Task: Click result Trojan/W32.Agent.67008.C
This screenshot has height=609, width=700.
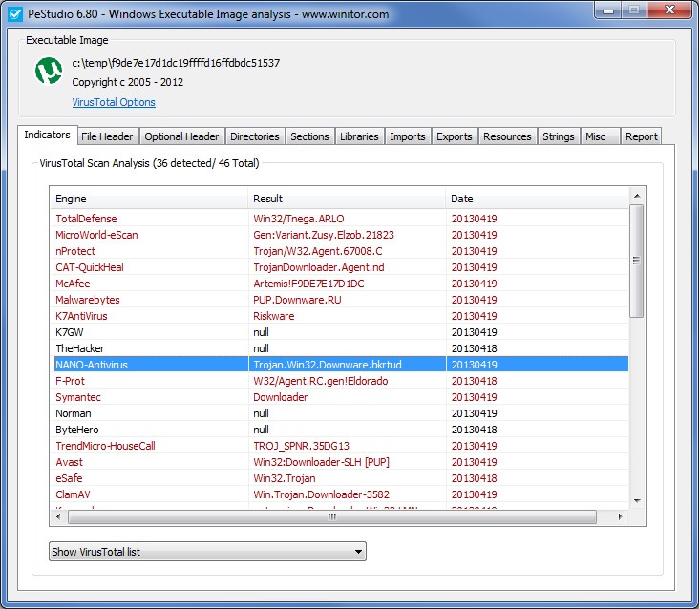Action: pyautogui.click(x=318, y=251)
